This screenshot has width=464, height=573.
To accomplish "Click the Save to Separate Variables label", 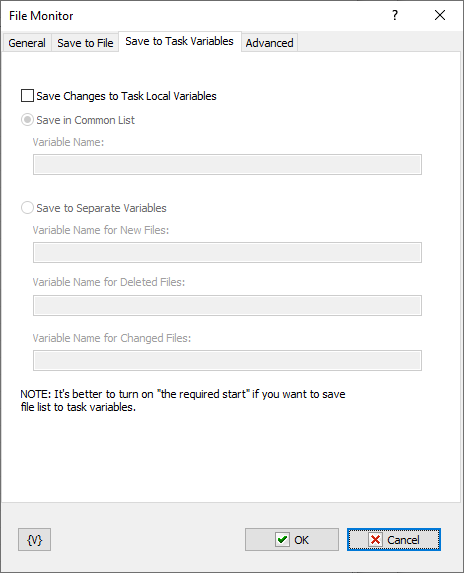I will tap(101, 208).
